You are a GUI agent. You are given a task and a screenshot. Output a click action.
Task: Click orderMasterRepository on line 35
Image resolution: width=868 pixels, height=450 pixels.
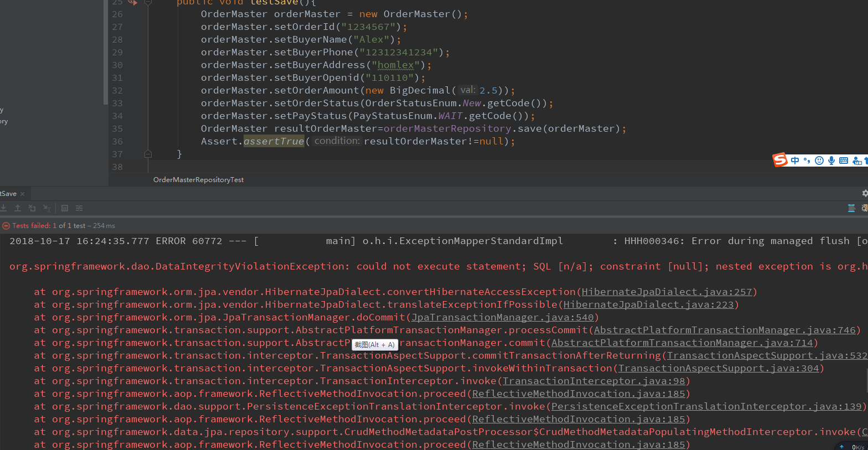pyautogui.click(x=447, y=128)
